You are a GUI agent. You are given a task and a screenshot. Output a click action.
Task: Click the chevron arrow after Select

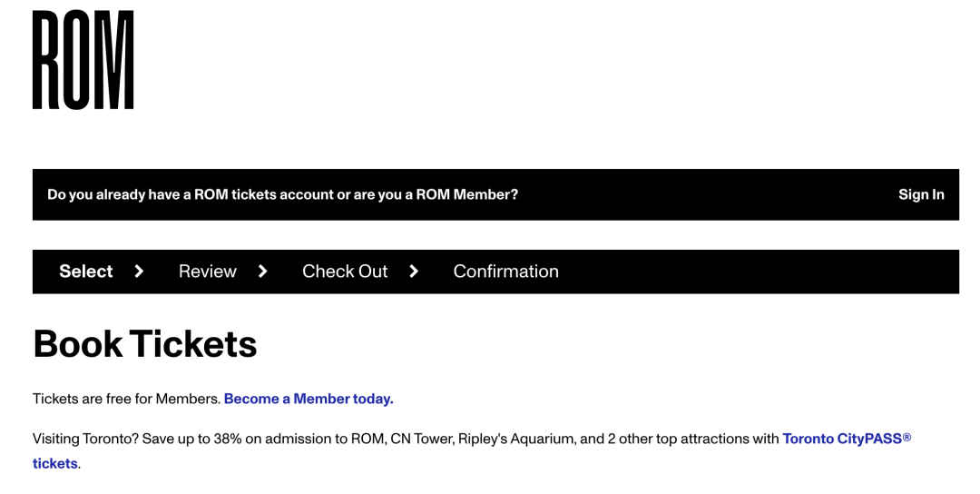click(x=140, y=272)
